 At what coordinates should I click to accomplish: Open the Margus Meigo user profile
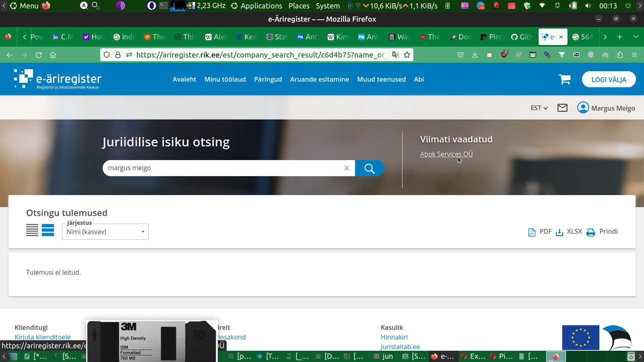tap(606, 108)
